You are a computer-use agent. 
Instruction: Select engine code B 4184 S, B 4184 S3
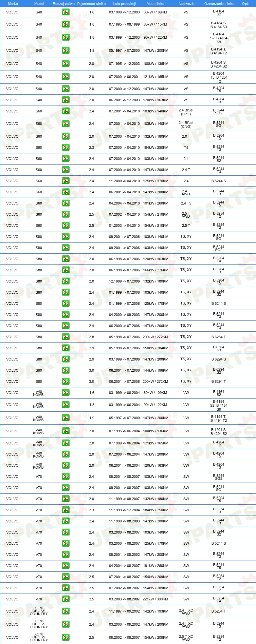[x=219, y=25]
